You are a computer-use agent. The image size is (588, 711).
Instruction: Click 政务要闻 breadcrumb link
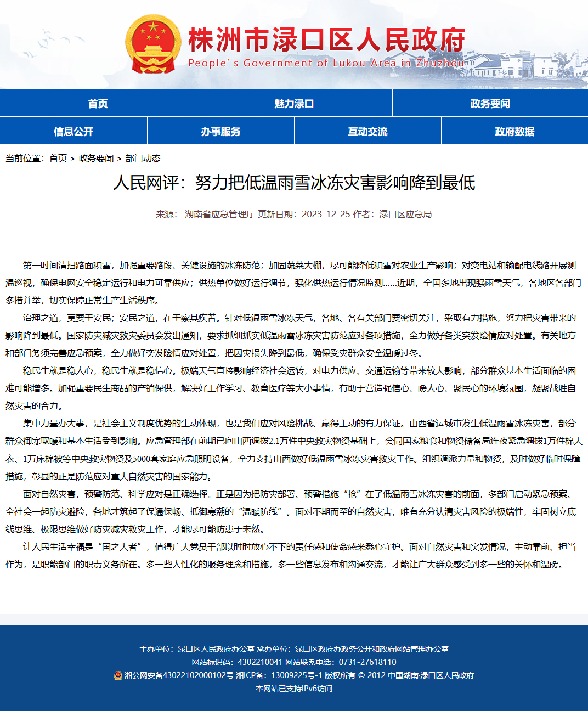[96, 158]
